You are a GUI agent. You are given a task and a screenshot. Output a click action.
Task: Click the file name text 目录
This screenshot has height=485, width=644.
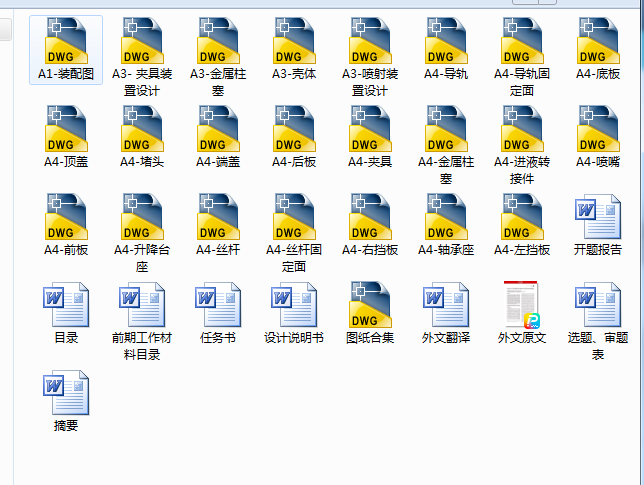66,338
